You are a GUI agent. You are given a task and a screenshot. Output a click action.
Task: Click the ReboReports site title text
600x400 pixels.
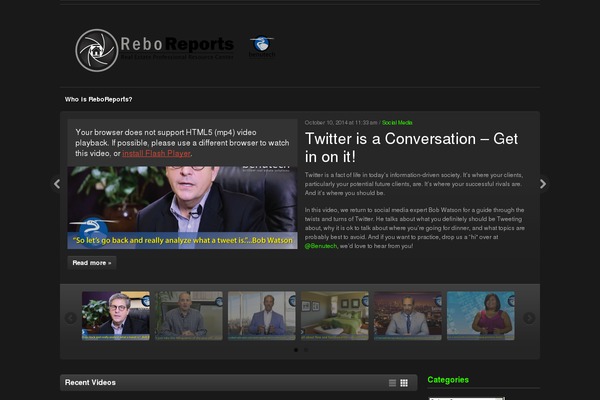pos(177,44)
